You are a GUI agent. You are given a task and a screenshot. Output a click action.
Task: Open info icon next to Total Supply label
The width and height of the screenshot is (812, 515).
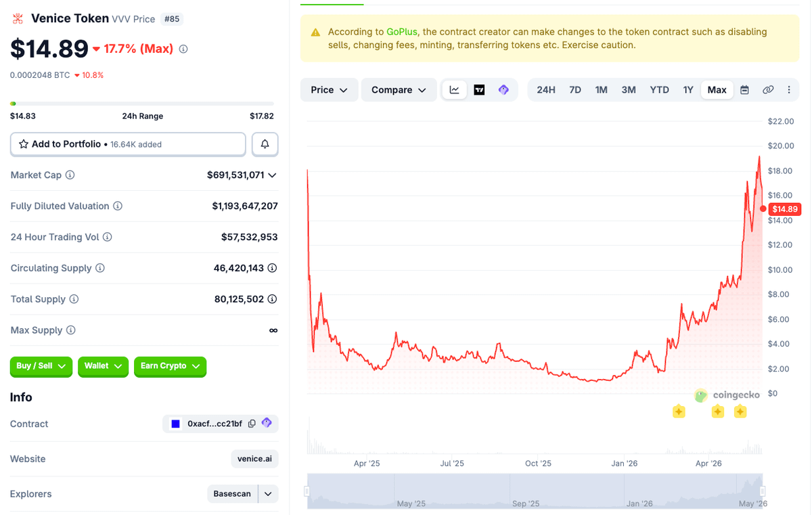click(74, 299)
